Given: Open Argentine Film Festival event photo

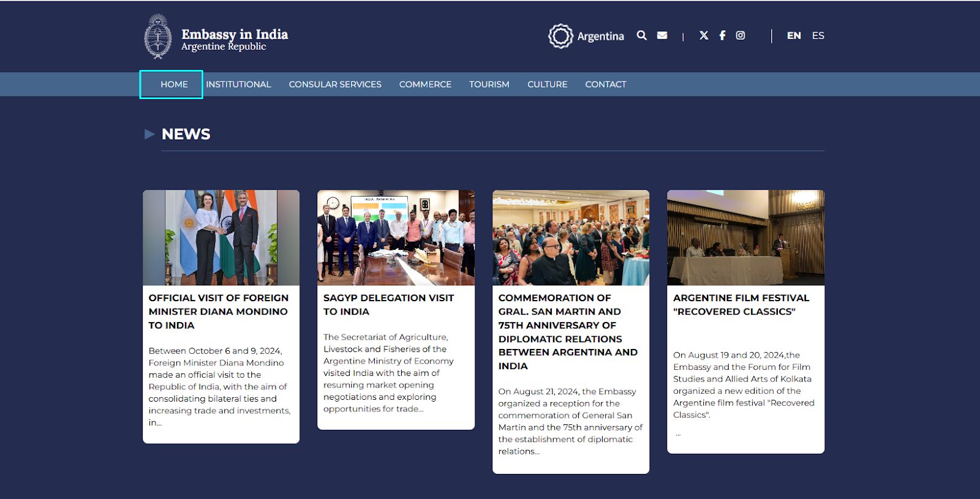Looking at the screenshot, I should click(x=745, y=238).
